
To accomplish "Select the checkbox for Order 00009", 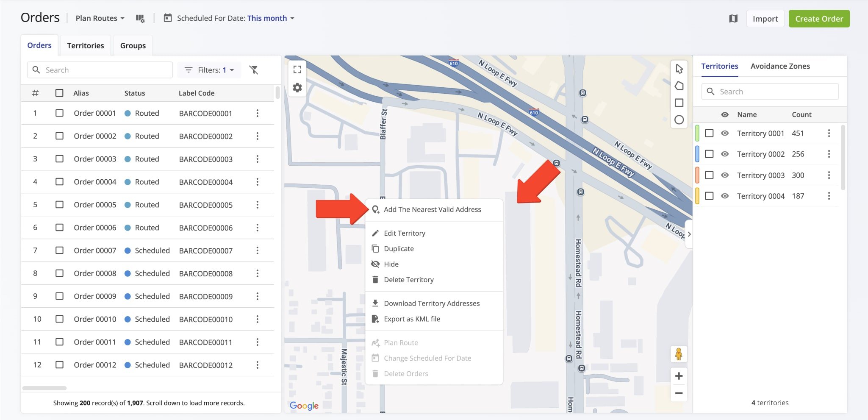I will tap(59, 296).
